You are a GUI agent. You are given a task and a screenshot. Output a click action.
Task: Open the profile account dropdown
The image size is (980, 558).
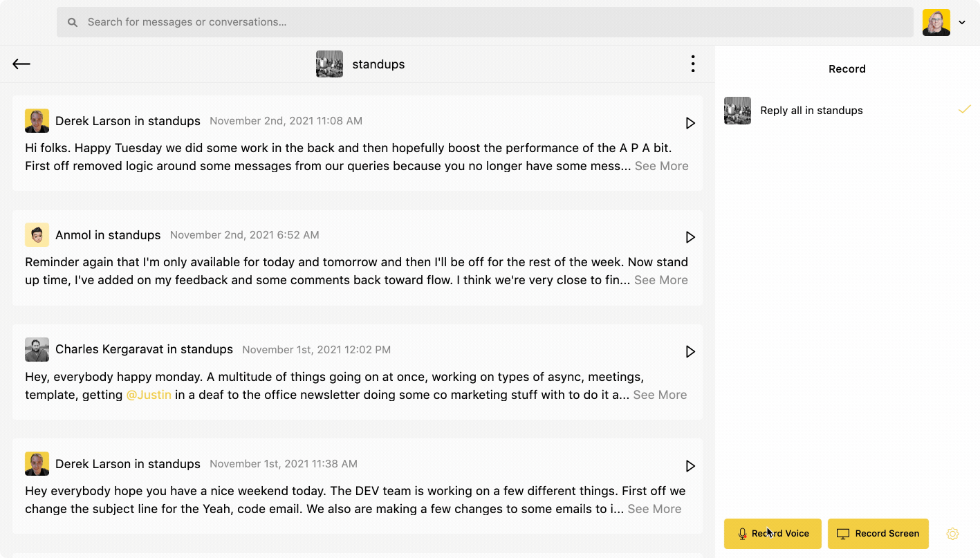point(962,21)
